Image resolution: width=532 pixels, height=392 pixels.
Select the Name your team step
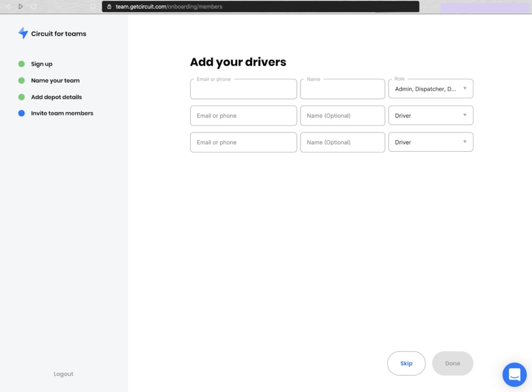55,81
